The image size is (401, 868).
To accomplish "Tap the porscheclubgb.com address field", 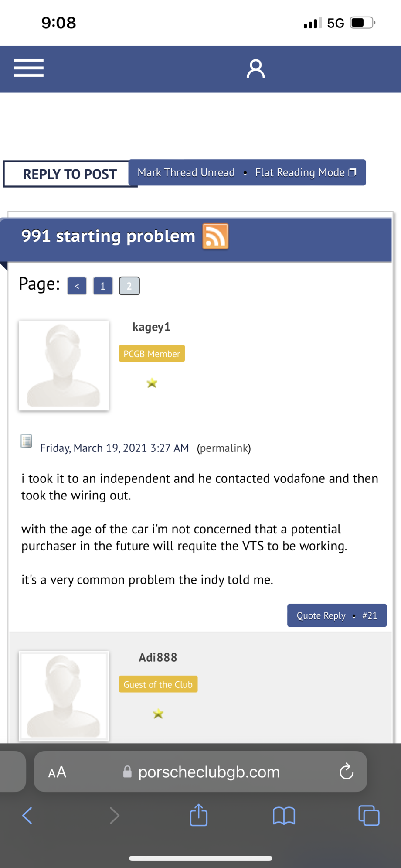I will coord(209,772).
